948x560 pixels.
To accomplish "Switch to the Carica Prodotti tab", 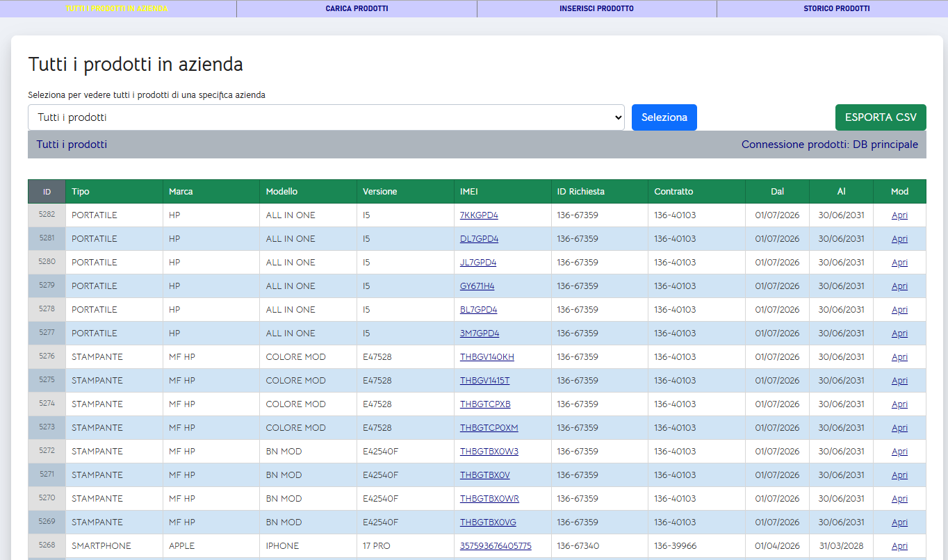I will (357, 9).
